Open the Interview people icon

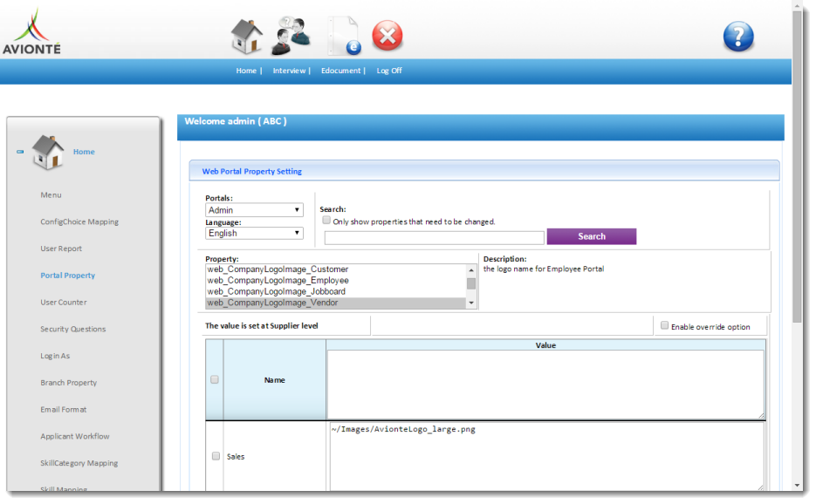click(x=291, y=37)
